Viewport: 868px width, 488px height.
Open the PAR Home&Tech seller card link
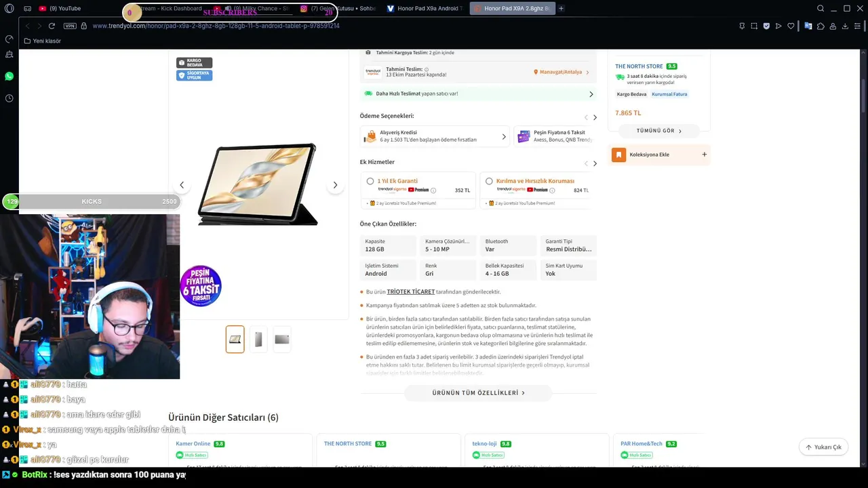[x=642, y=444]
